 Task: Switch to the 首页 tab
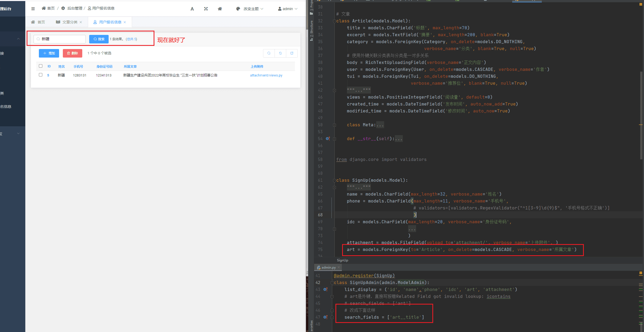pyautogui.click(x=38, y=22)
